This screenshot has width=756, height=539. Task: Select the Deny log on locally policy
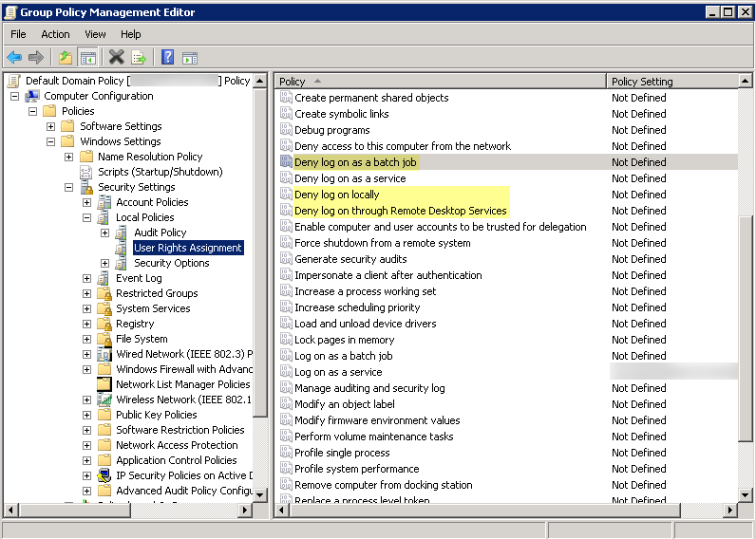[336, 195]
